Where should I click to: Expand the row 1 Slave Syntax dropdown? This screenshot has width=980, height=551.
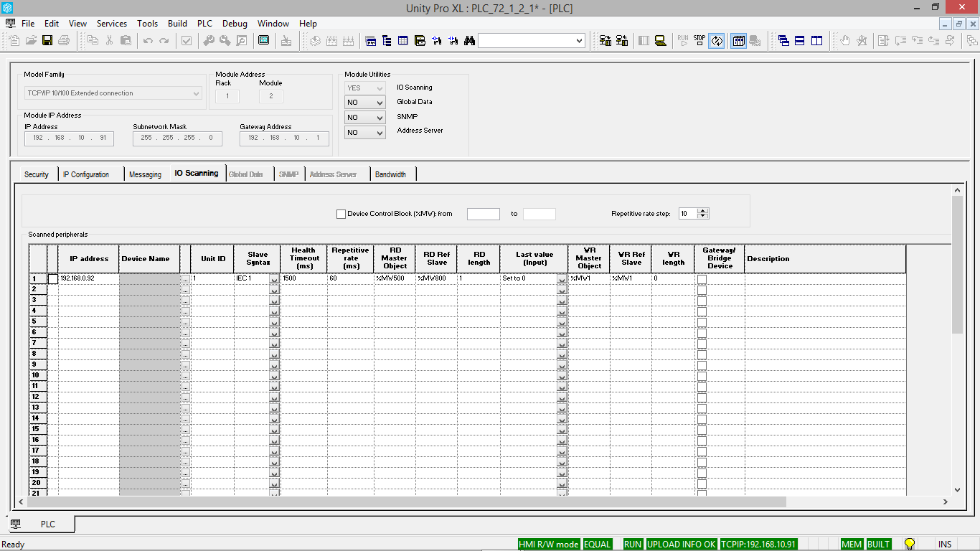pos(274,279)
